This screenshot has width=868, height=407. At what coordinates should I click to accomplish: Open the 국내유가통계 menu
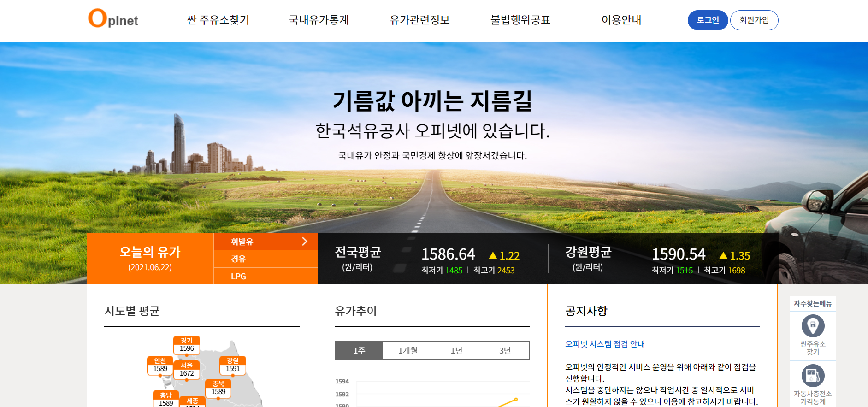(319, 20)
